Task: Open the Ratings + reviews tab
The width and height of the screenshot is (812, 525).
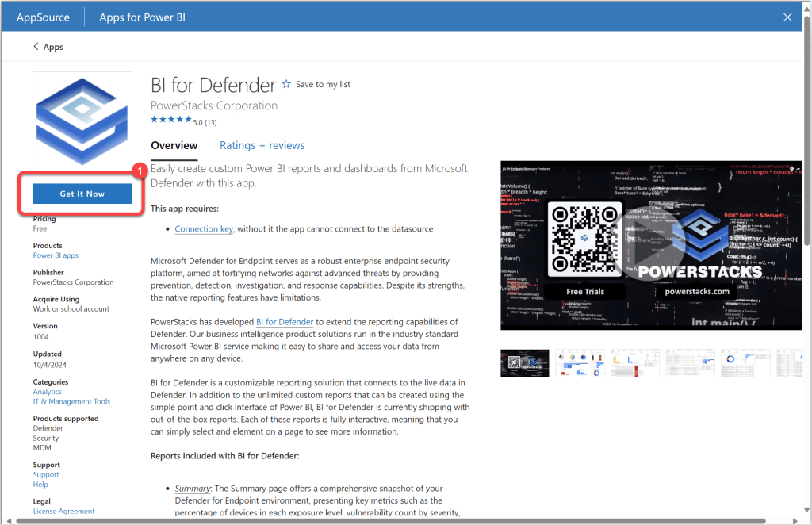Action: tap(262, 145)
